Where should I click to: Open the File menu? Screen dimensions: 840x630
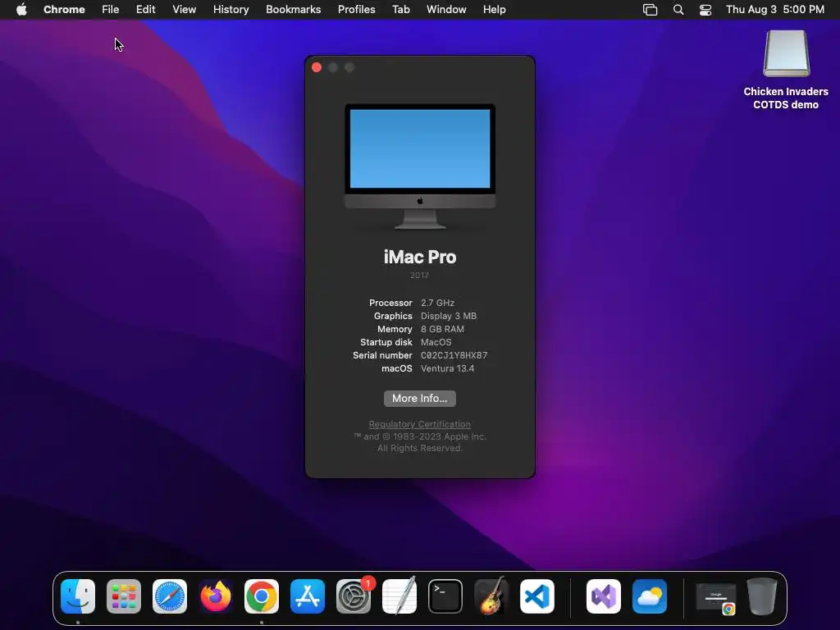[111, 9]
